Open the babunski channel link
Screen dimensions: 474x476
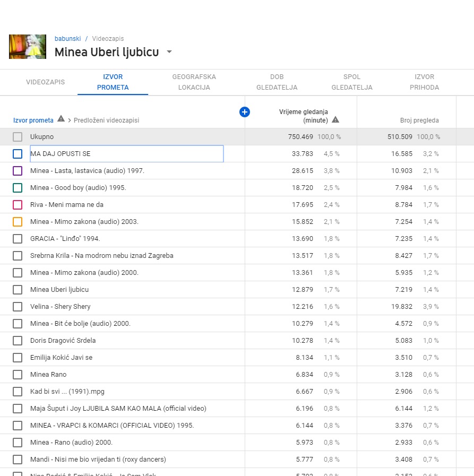click(68, 39)
